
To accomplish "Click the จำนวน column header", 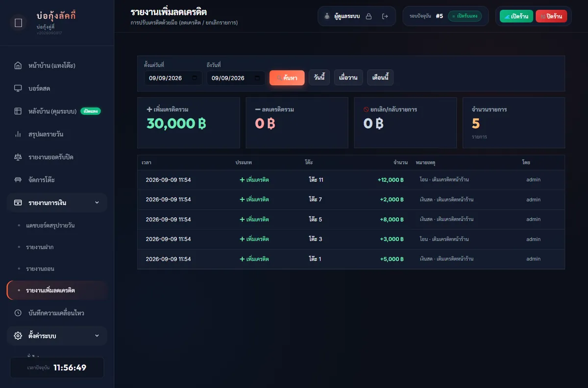I will click(400, 162).
